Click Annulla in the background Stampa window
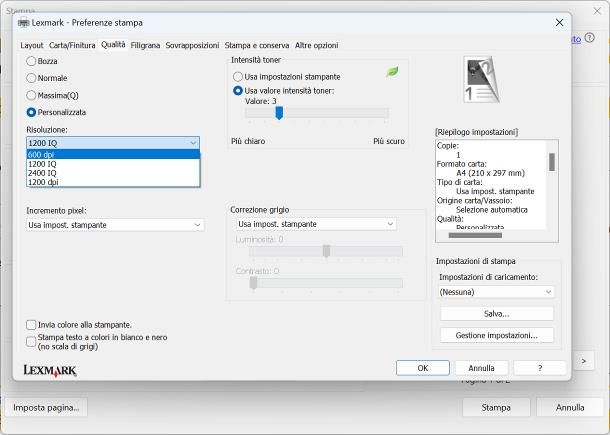Screen dimensions: 610x435 pos(570,407)
